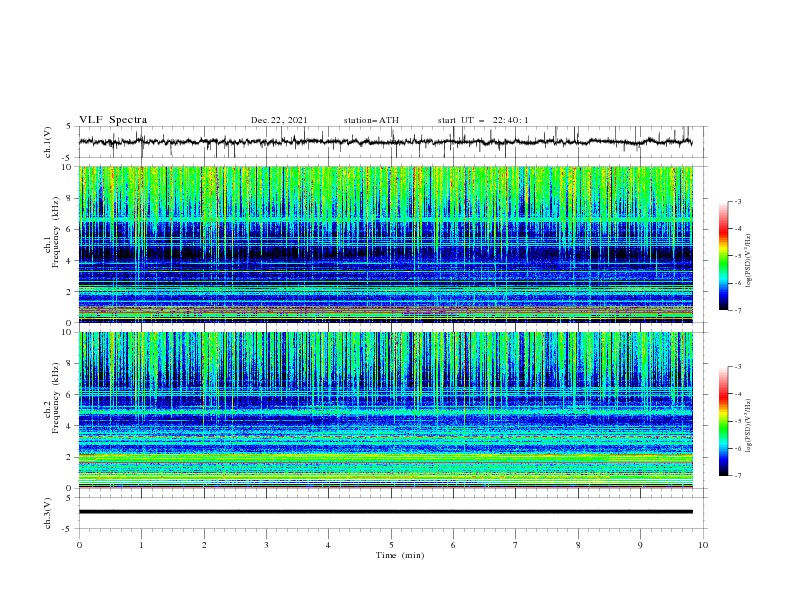Select the "Dec. 22, 2021" date text
This screenshot has width=792, height=612.
[x=279, y=120]
